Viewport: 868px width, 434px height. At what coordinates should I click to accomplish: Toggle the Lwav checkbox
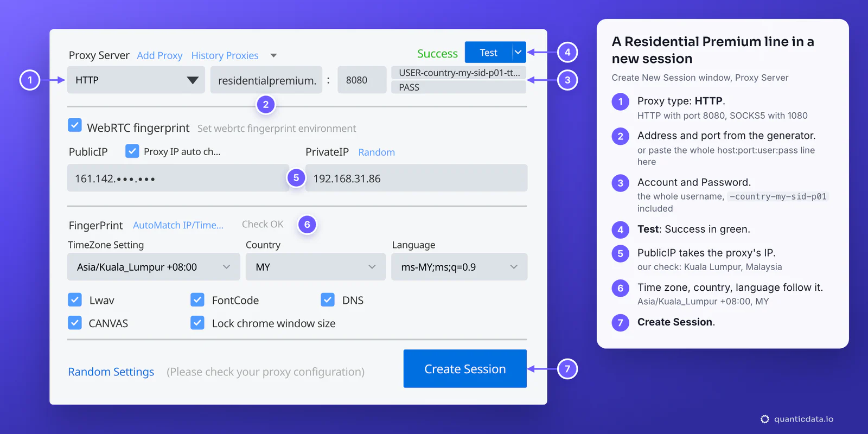(x=75, y=299)
